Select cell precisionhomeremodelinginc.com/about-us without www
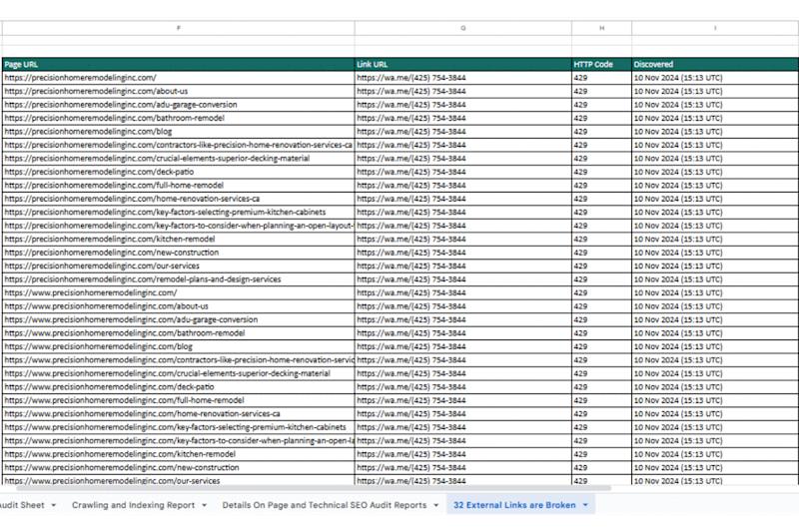 pyautogui.click(x=179, y=91)
